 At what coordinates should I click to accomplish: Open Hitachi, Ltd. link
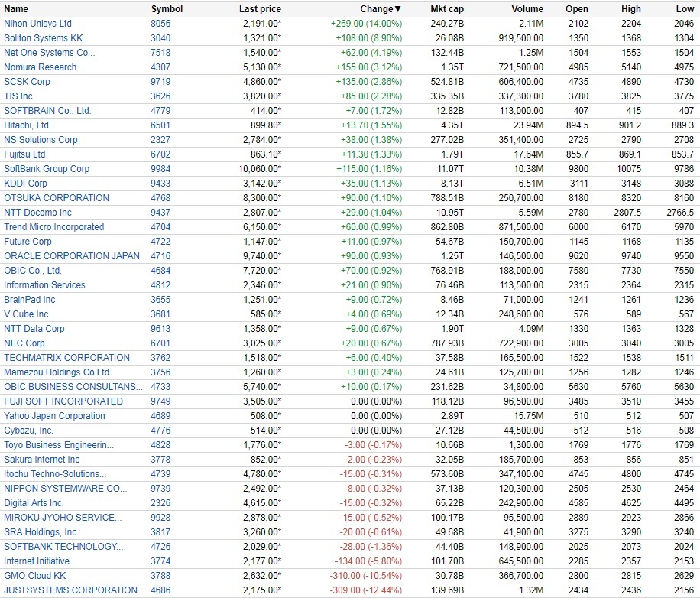coord(28,125)
